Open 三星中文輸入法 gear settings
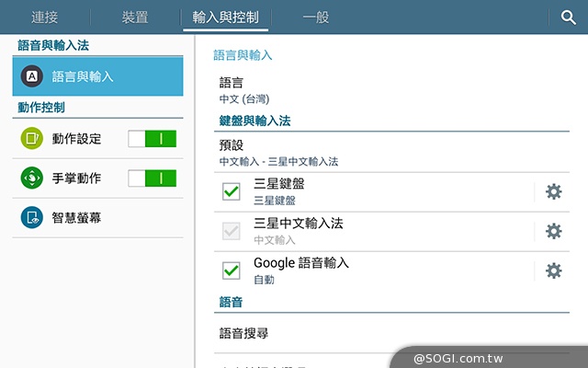The width and height of the screenshot is (588, 368). pos(553,231)
